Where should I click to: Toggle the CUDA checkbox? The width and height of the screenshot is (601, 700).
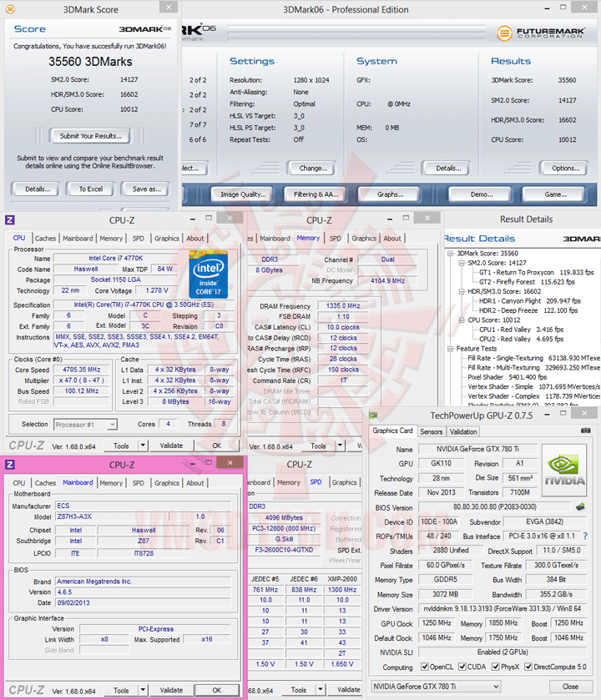click(462, 667)
